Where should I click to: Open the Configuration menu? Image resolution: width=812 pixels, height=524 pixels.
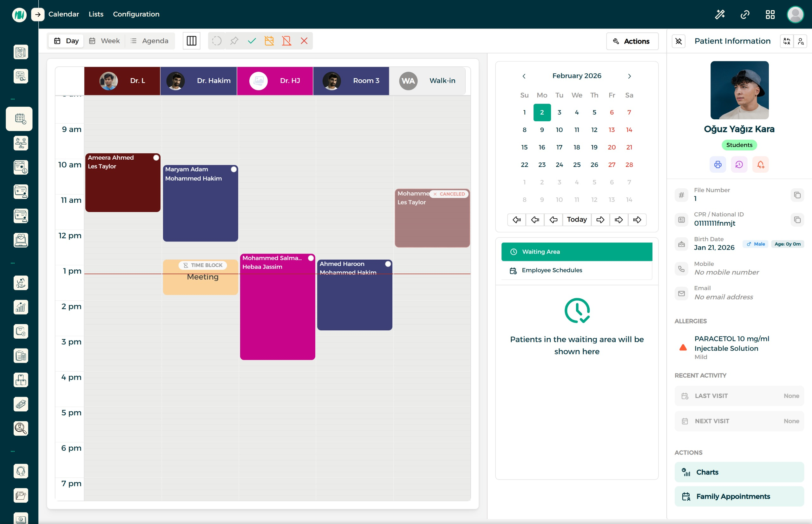pos(136,14)
